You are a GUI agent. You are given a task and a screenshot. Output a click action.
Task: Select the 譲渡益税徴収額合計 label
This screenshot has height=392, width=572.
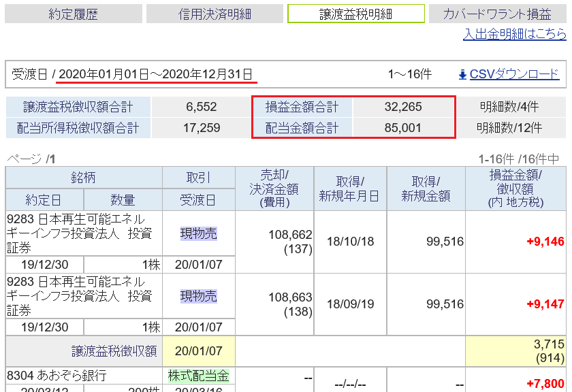(x=78, y=107)
